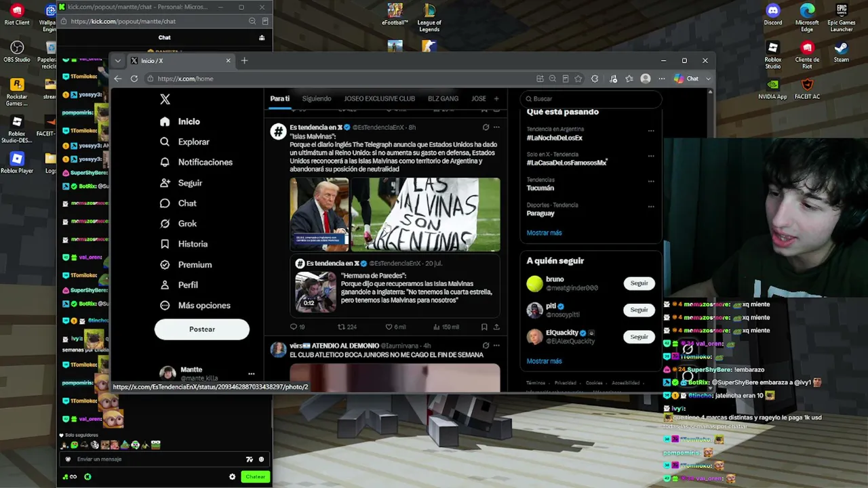Reload the x.com page
The image size is (868, 488).
134,79
